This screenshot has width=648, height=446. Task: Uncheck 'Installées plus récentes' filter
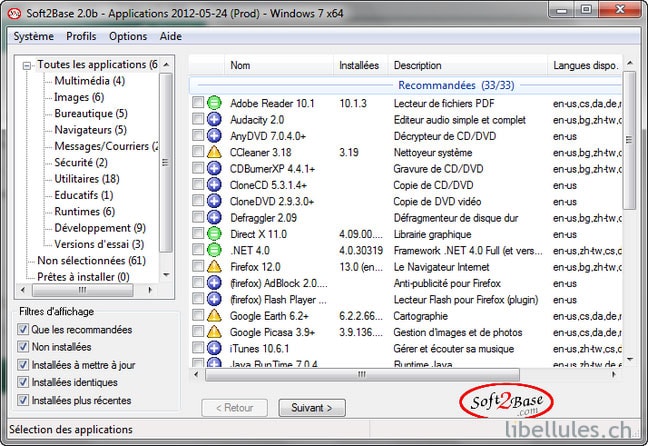coord(23,401)
